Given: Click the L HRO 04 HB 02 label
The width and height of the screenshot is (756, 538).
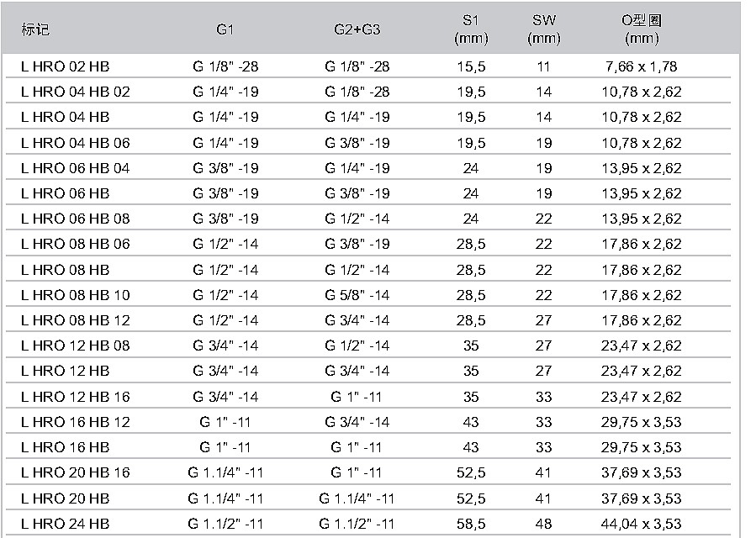Looking at the screenshot, I should (75, 92).
